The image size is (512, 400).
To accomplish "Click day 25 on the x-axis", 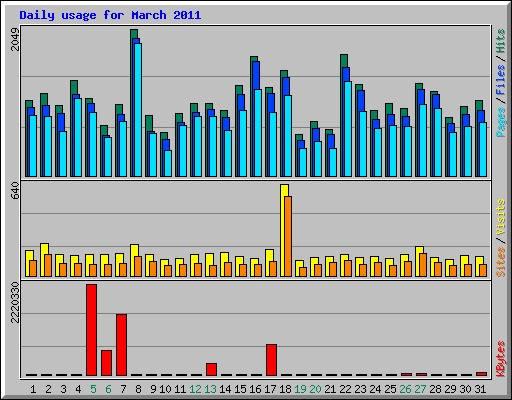I will [x=390, y=389].
